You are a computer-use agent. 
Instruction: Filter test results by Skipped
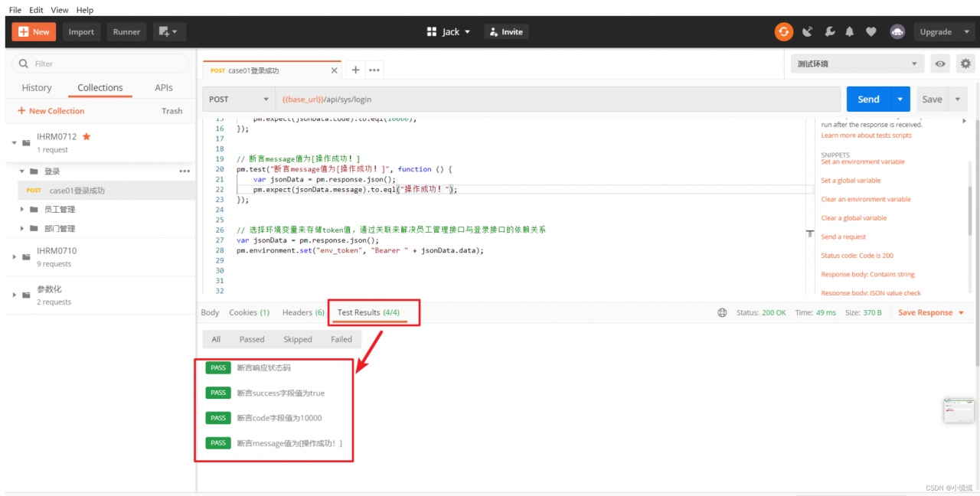coord(298,339)
